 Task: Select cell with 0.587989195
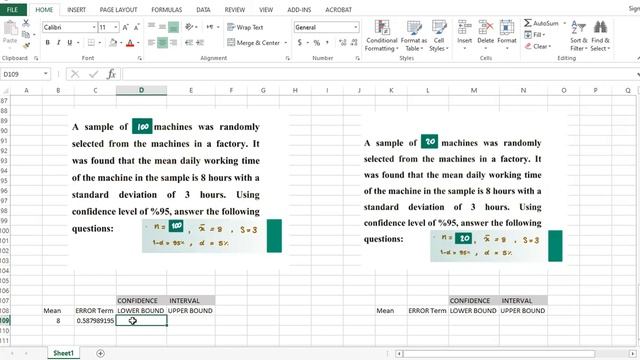95,321
